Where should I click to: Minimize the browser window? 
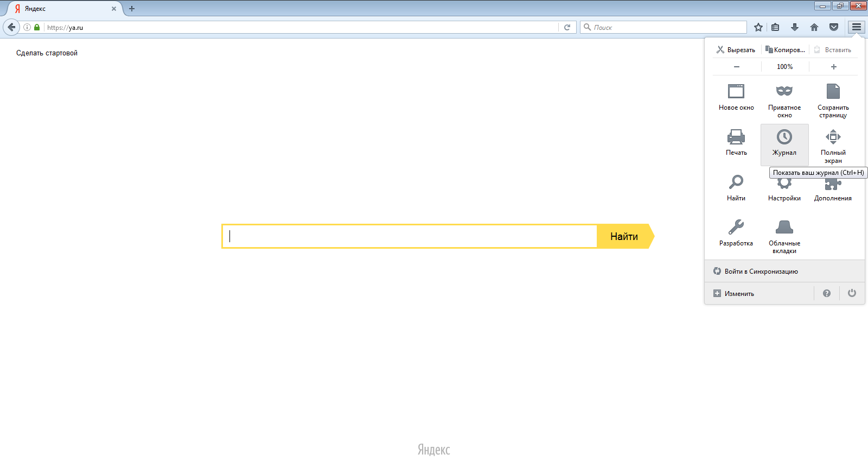point(822,6)
